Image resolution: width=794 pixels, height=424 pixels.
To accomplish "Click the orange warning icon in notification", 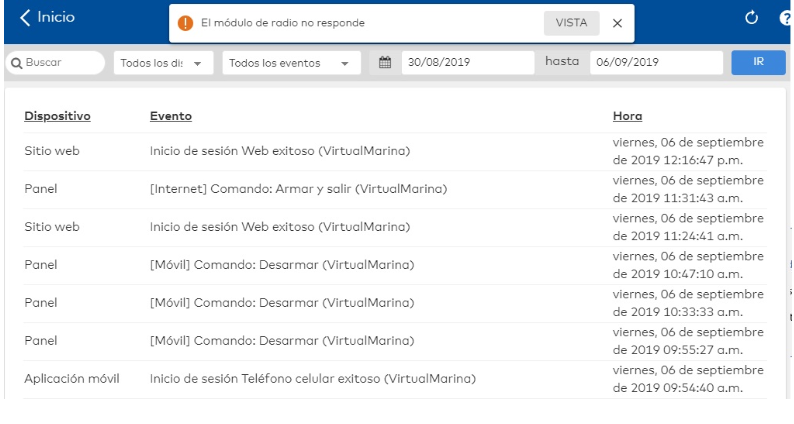I will coord(185,23).
